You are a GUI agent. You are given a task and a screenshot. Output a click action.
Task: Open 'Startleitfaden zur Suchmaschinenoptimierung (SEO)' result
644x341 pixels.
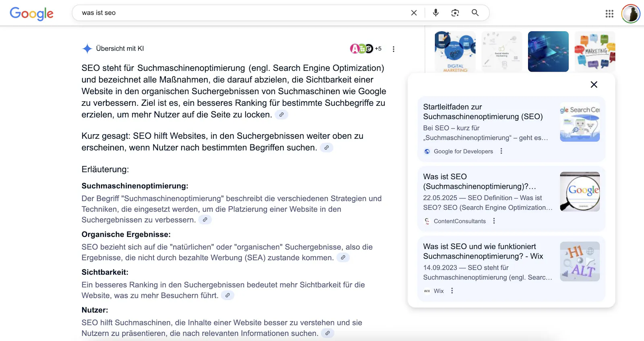[x=483, y=112]
